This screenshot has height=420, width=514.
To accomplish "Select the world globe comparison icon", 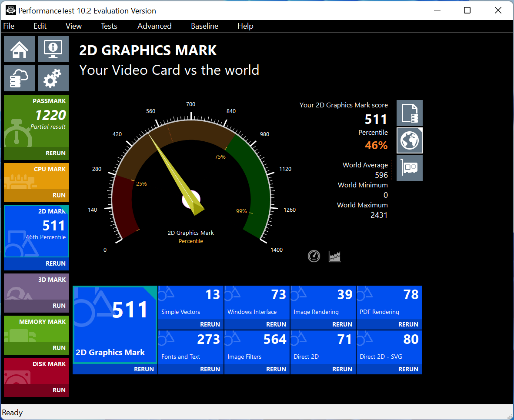I will click(409, 140).
